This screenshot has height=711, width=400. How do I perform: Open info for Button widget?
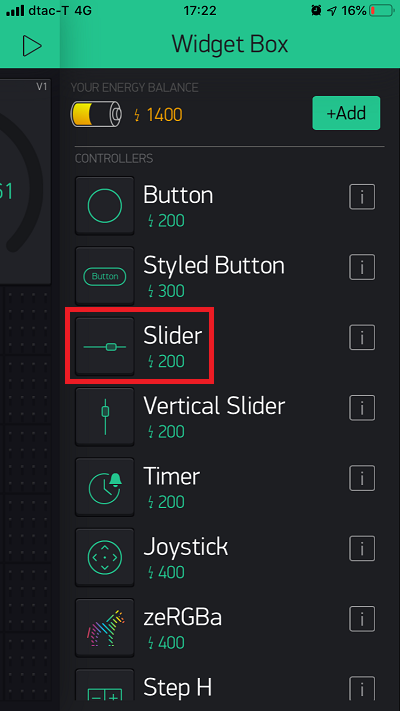click(362, 197)
